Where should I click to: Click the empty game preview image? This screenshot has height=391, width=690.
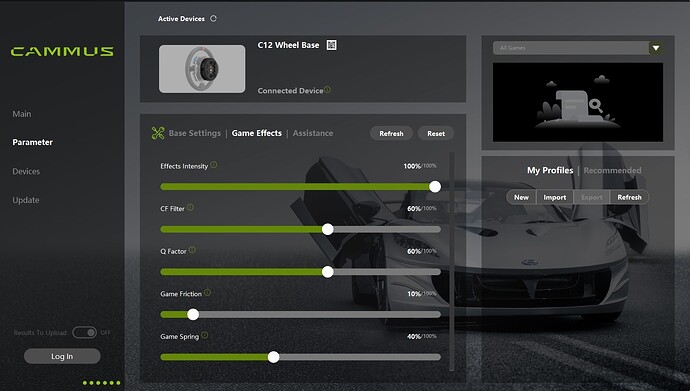pyautogui.click(x=578, y=102)
